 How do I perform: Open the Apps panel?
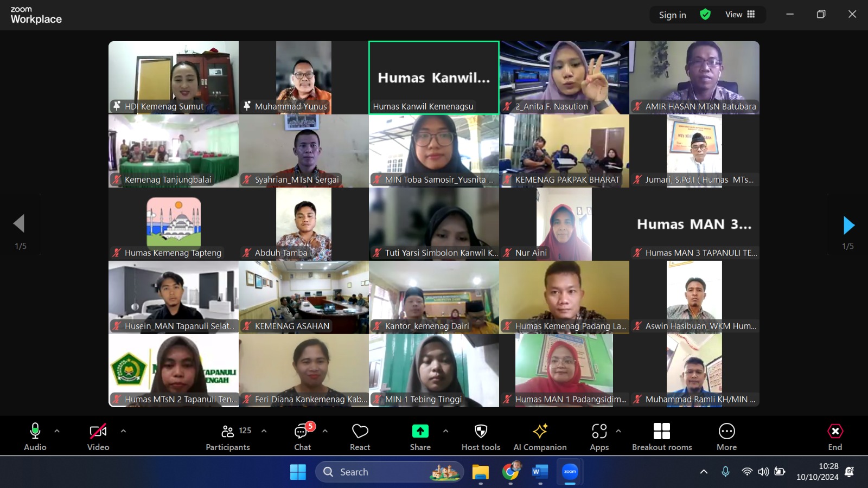pos(599,436)
